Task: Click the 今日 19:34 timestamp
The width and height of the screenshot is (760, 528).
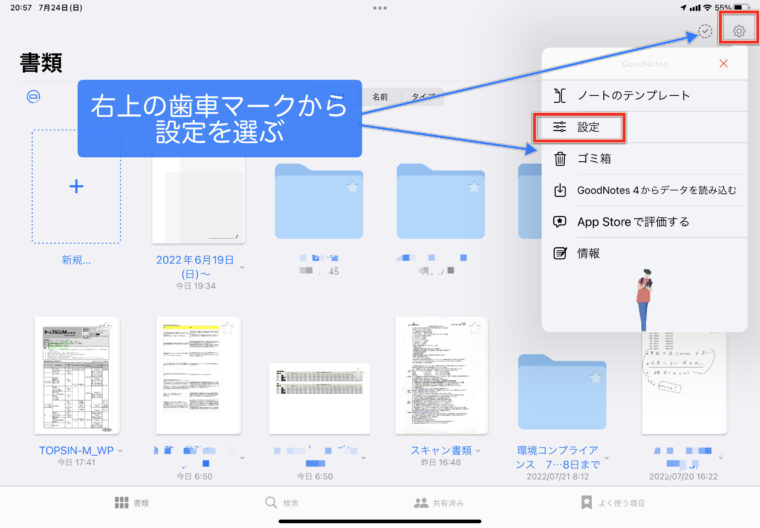Action: coord(196,286)
